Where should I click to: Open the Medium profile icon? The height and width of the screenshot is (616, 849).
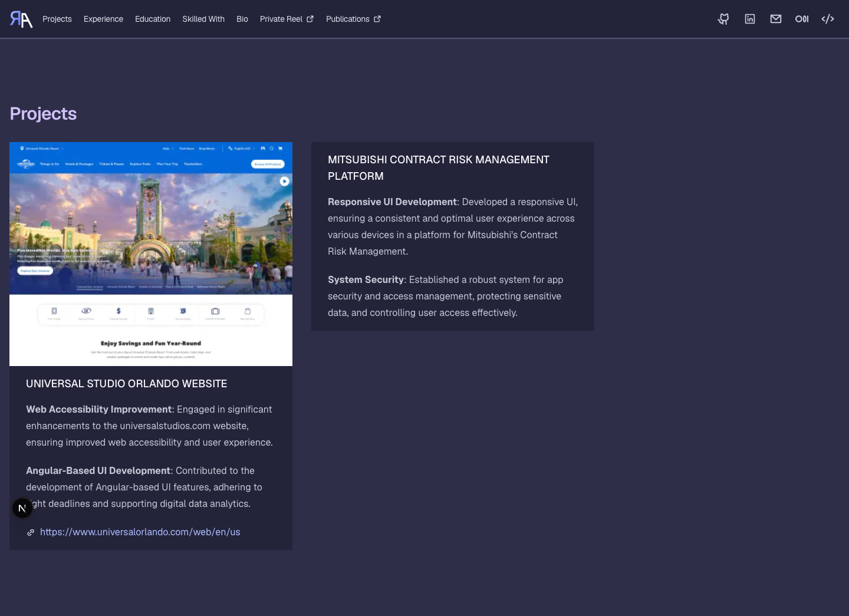click(x=802, y=19)
